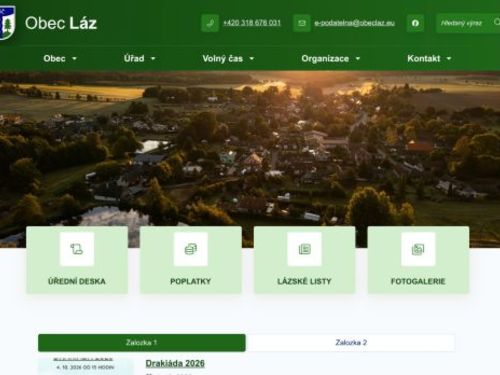
Task: Open the Organizace menu item
Action: pyautogui.click(x=325, y=59)
